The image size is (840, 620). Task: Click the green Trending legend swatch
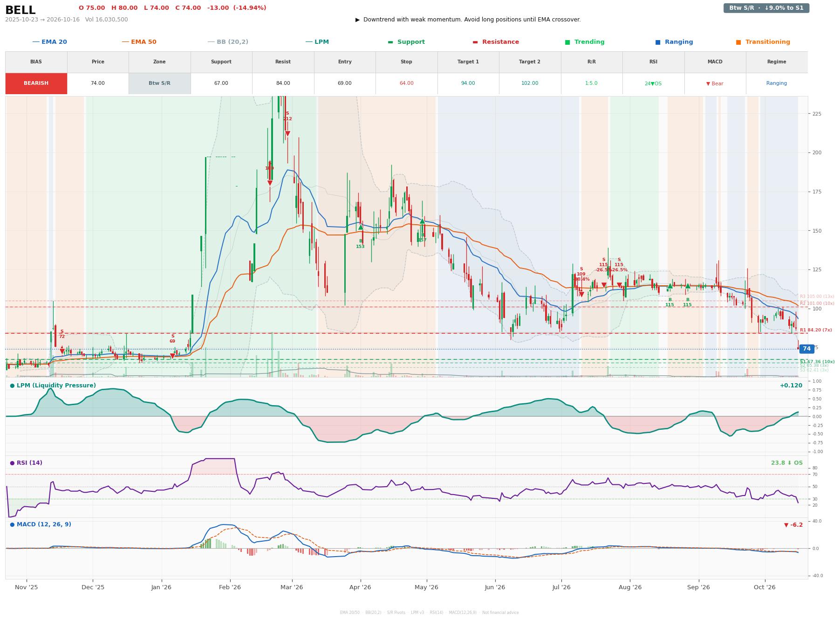(x=567, y=42)
